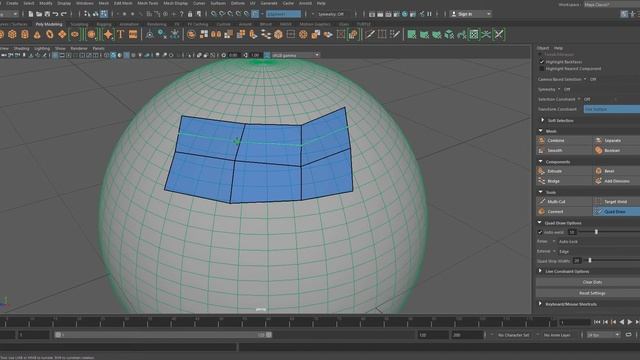
Task: Click the Combine meshes shelf icon
Action: pyautogui.click(x=191, y=35)
